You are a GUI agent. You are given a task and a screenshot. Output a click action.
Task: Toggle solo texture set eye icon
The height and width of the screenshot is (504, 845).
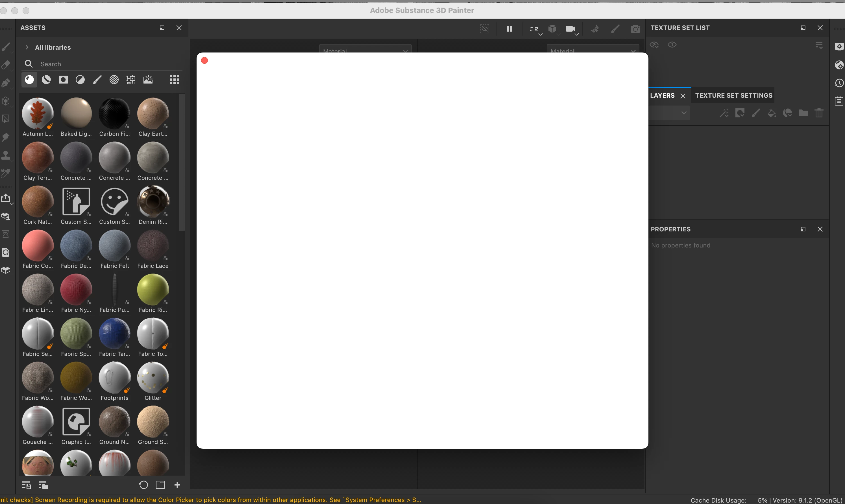point(672,45)
